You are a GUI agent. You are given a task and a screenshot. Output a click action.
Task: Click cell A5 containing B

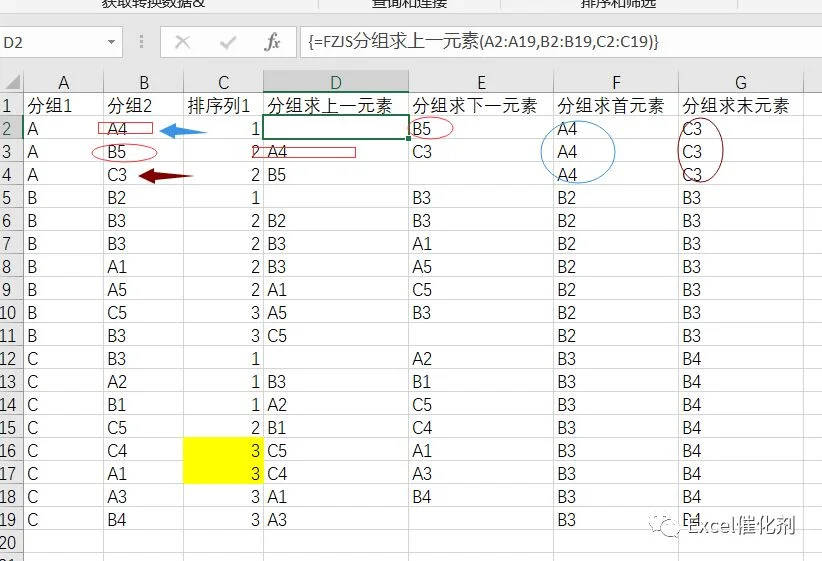(x=63, y=198)
